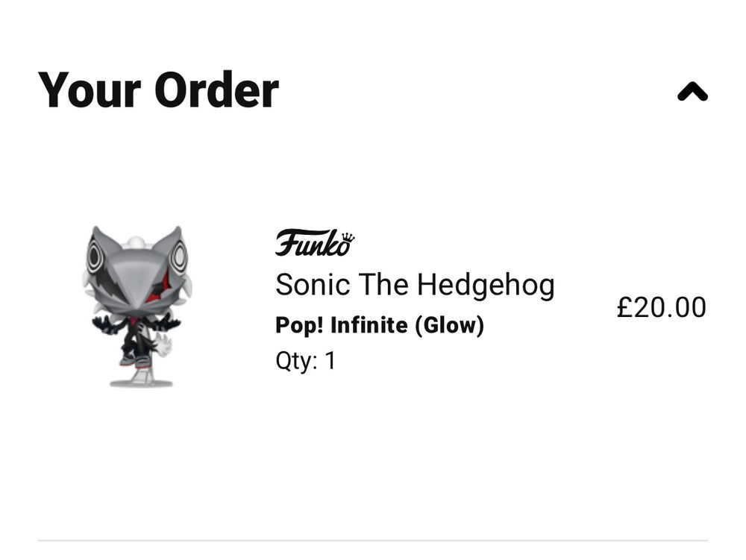
Task: Open the Pop! Infinite (Glow) product link
Action: [380, 325]
